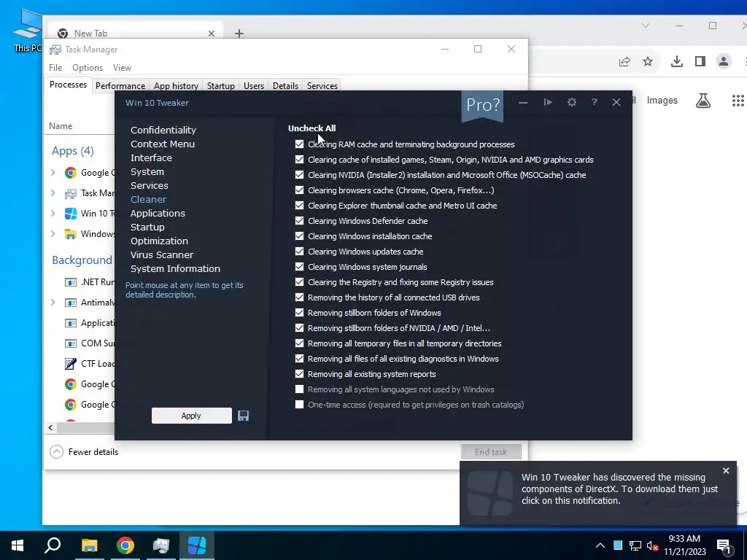The height and width of the screenshot is (560, 747).
Task: Bookmark page with Chrome star icon
Action: click(648, 61)
